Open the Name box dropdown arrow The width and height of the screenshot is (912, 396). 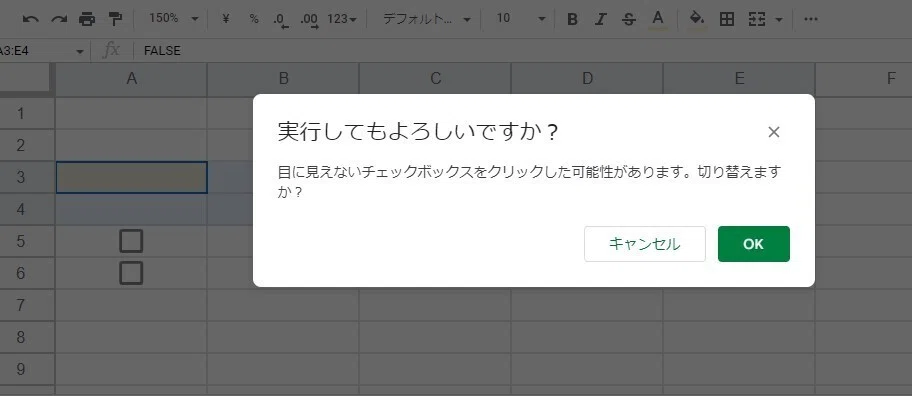(x=80, y=52)
